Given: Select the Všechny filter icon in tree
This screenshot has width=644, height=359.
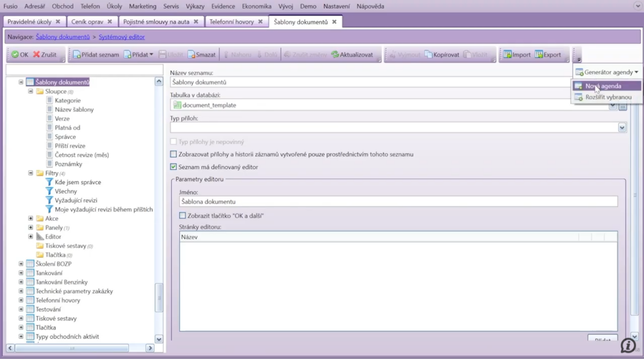Looking at the screenshot, I should (x=49, y=191).
